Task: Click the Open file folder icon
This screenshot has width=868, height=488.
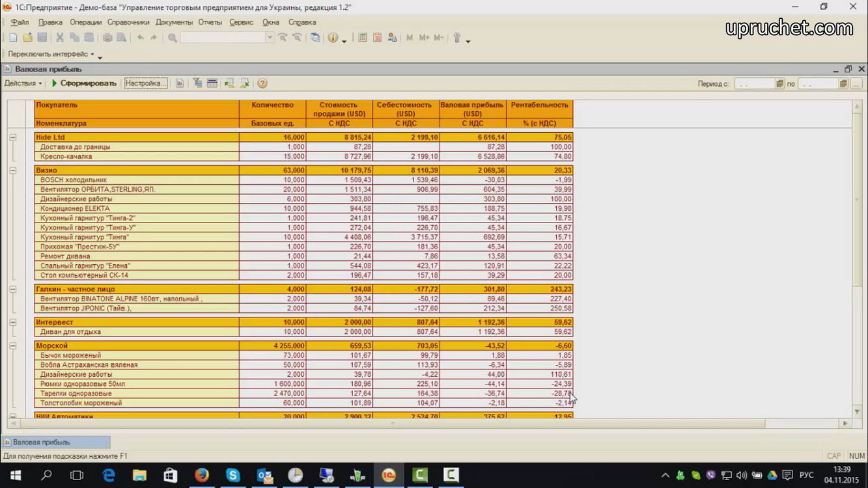Action: click(28, 38)
